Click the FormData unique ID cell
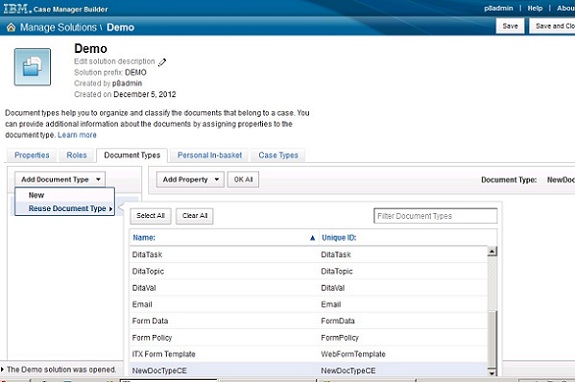Viewport: 575px width, 382px height. coord(338,321)
